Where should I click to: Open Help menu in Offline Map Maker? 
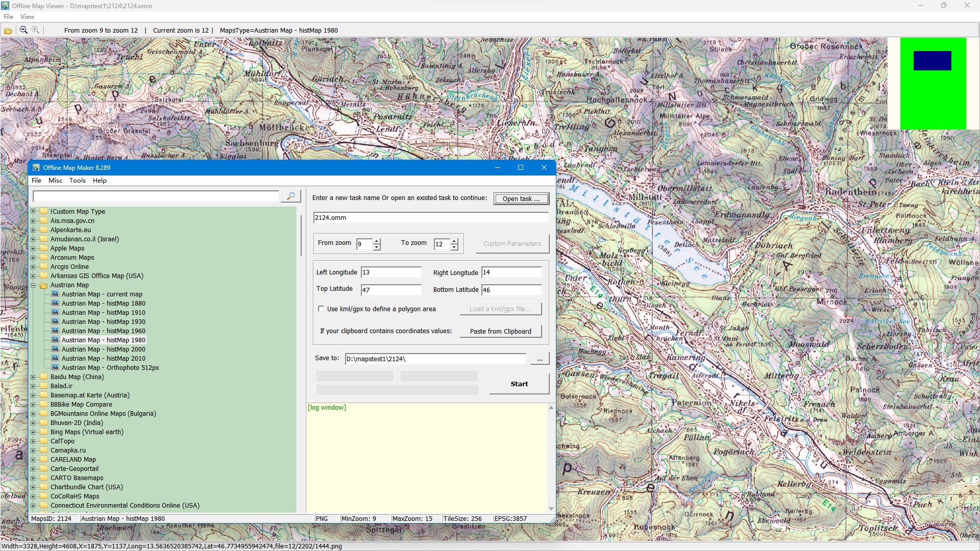pos(100,181)
